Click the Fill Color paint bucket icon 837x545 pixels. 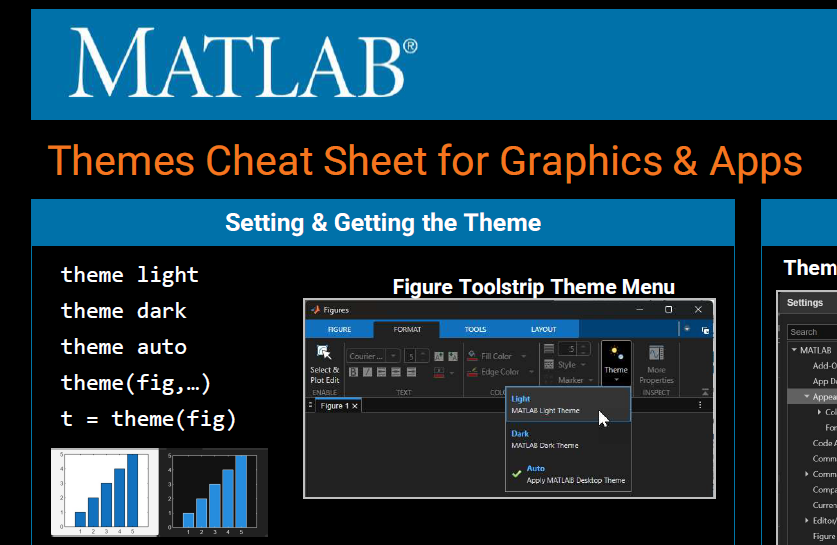[472, 356]
